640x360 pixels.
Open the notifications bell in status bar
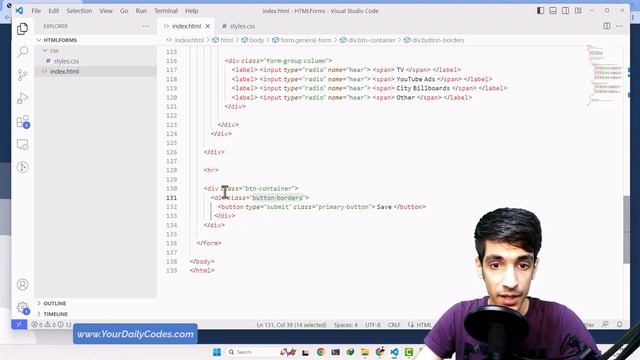[x=620, y=324]
